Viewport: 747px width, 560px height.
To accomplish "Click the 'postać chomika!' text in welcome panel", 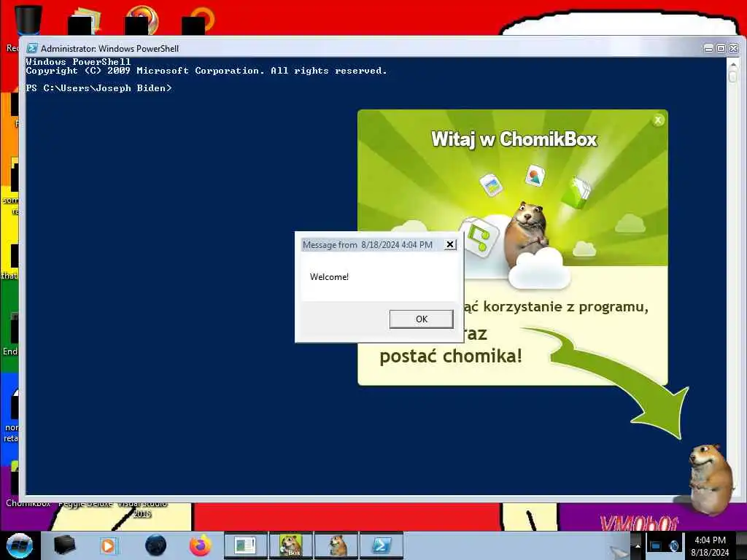I will (451, 356).
